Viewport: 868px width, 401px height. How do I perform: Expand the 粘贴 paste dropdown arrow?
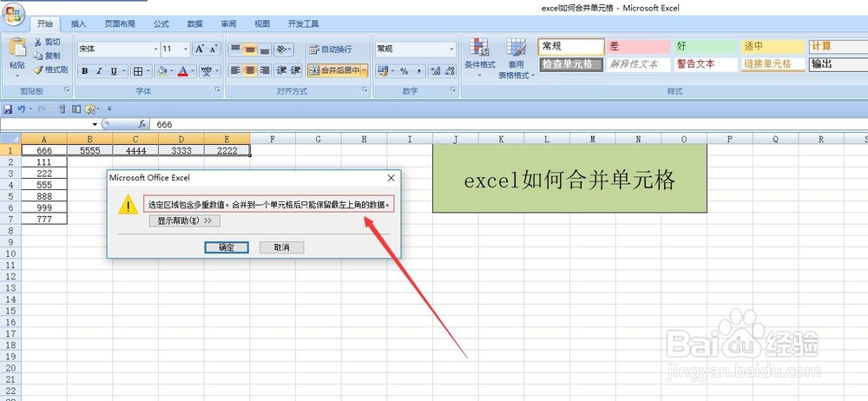(17, 75)
